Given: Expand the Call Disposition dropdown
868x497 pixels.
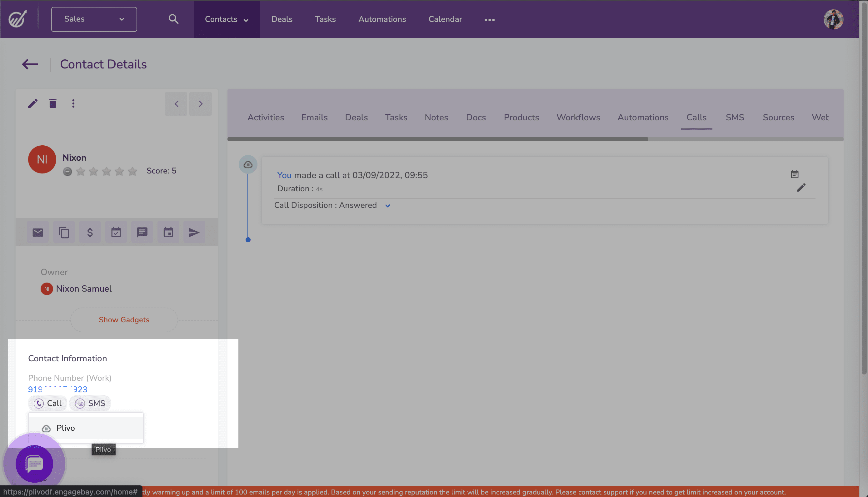Looking at the screenshot, I should tap(388, 206).
